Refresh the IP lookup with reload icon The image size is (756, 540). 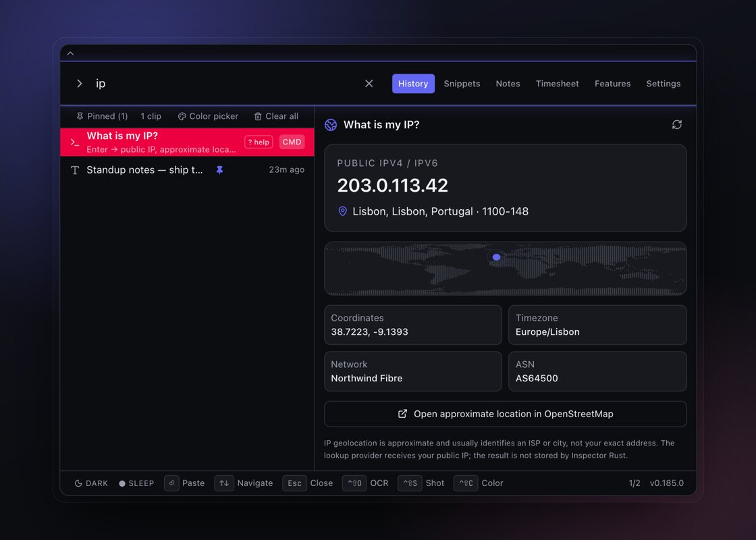coord(676,125)
